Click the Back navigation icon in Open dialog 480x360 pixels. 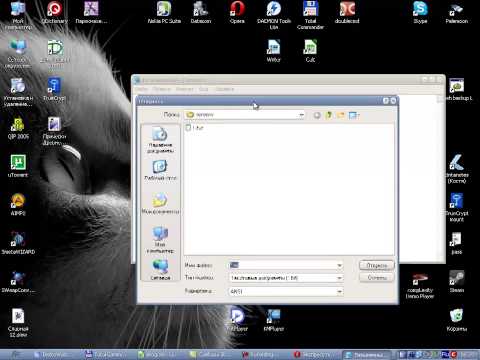click(317, 115)
